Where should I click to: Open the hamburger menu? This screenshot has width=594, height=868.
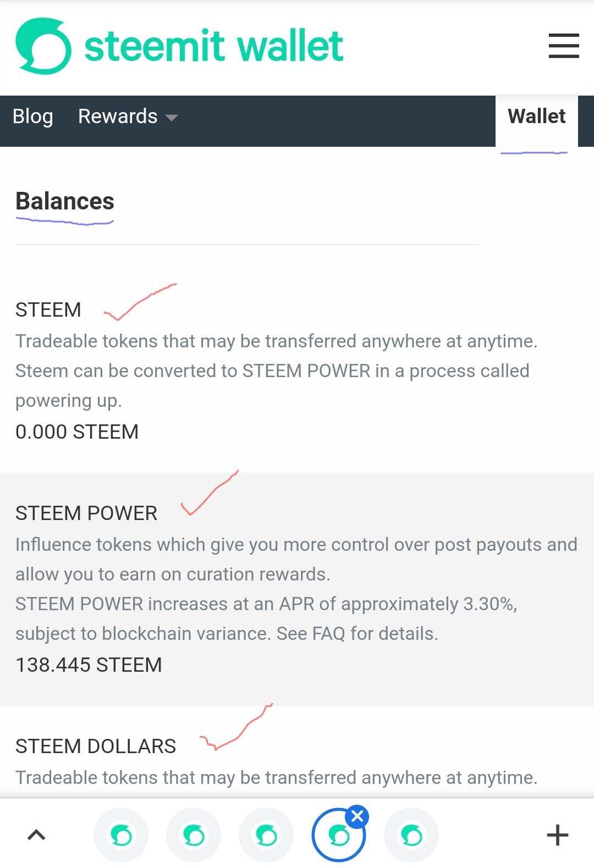click(564, 46)
